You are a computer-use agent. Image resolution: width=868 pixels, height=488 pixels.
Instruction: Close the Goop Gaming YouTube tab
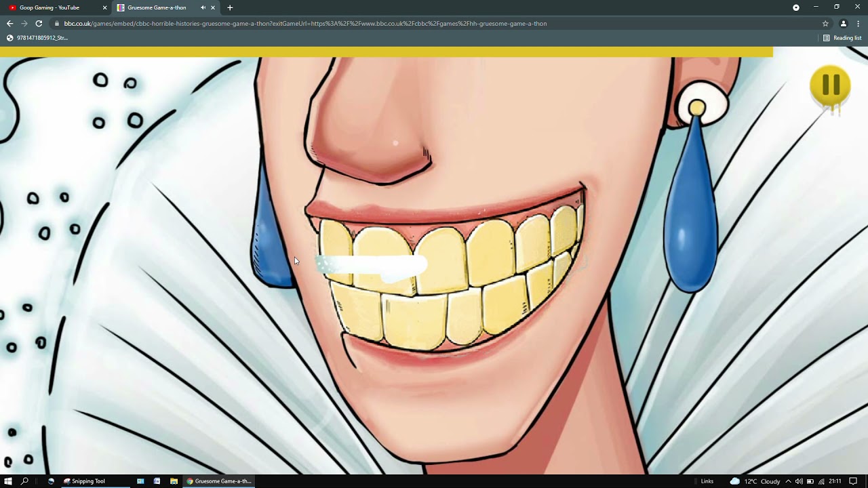coord(104,7)
